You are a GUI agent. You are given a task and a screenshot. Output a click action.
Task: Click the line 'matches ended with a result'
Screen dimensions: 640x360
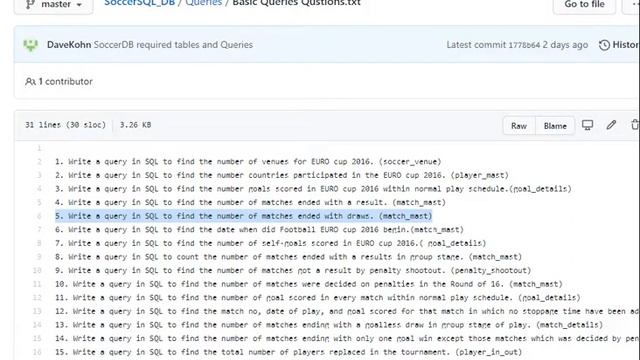[250, 202]
